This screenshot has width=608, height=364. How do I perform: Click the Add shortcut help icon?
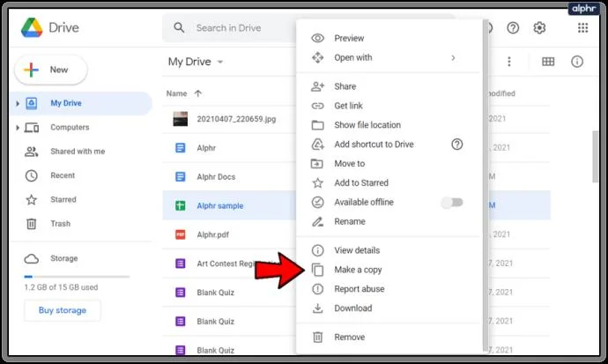tap(457, 145)
